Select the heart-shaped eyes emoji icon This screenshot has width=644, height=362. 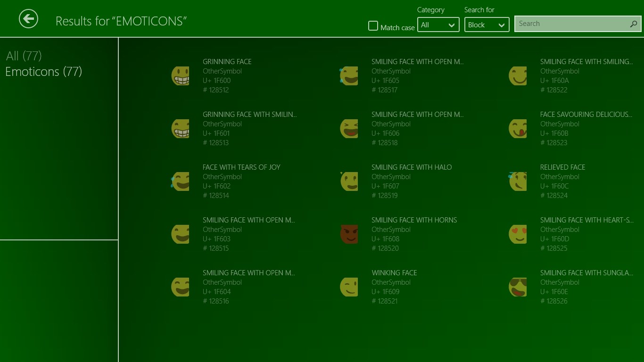[518, 234]
